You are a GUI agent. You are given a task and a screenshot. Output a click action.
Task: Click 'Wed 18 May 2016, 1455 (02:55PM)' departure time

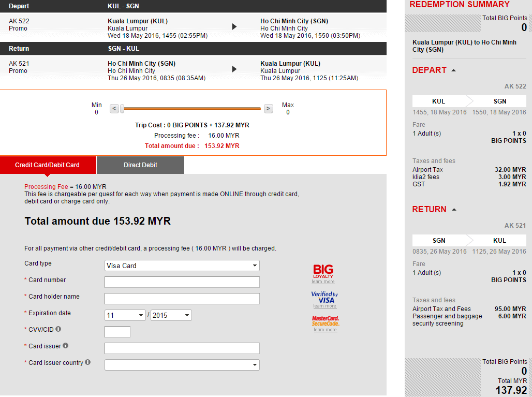pos(158,36)
